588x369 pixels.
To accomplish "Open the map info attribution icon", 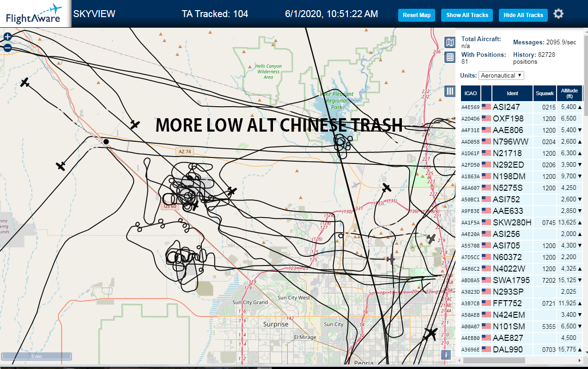I will 446,355.
